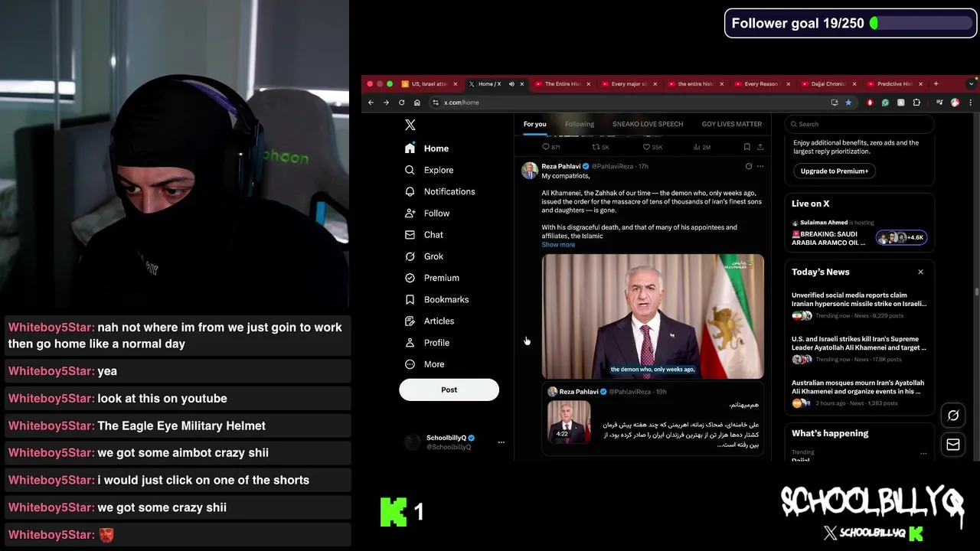Viewport: 980px width, 551px height.
Task: Switch to the For you tab
Action: (534, 124)
